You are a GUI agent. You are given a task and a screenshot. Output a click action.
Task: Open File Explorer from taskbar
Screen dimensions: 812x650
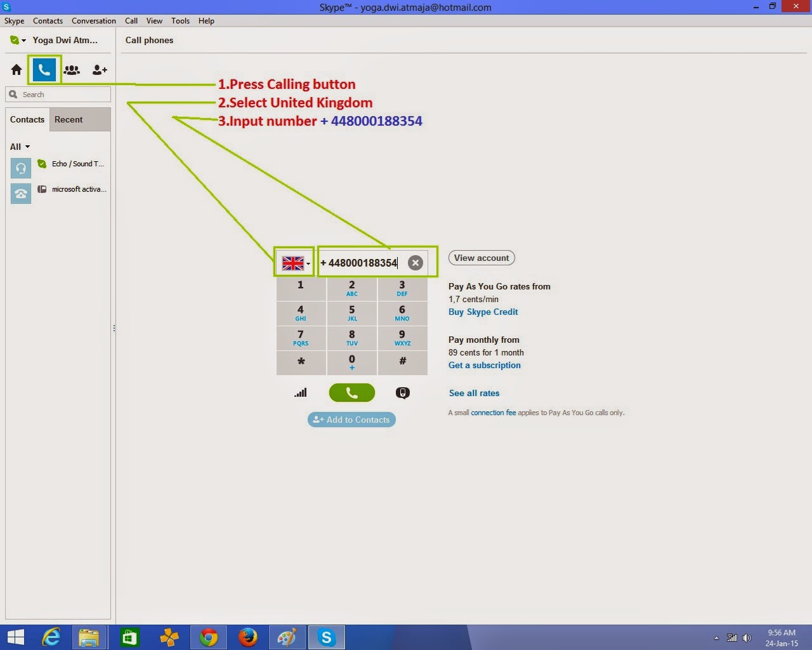point(89,637)
